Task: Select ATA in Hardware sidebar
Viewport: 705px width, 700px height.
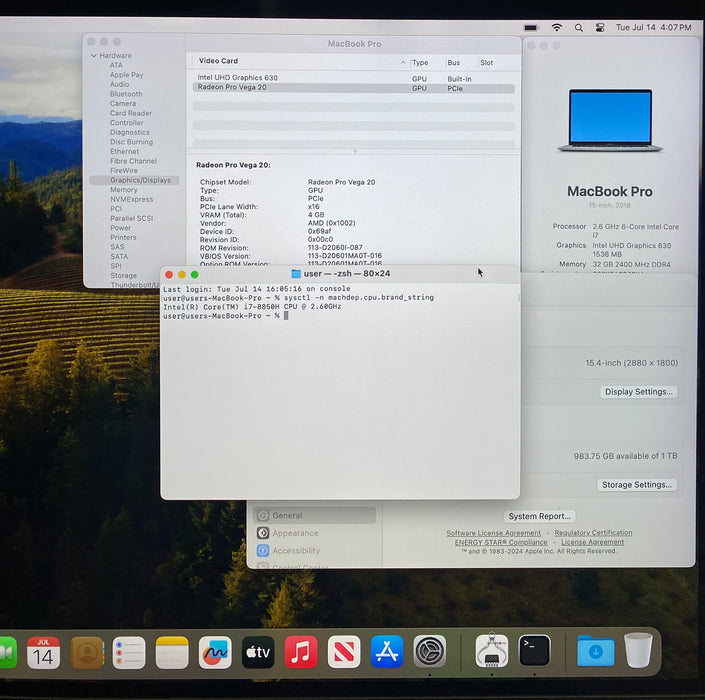Action: pyautogui.click(x=116, y=65)
